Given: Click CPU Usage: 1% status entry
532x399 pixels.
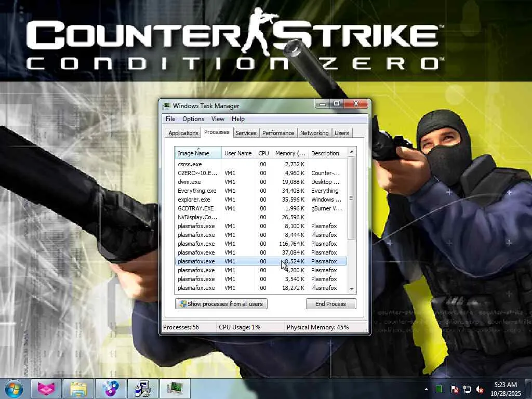Looking at the screenshot, I should coord(240,327).
